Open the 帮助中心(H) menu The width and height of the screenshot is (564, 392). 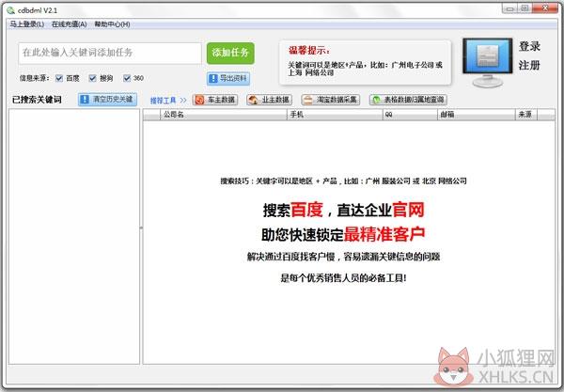click(x=112, y=24)
